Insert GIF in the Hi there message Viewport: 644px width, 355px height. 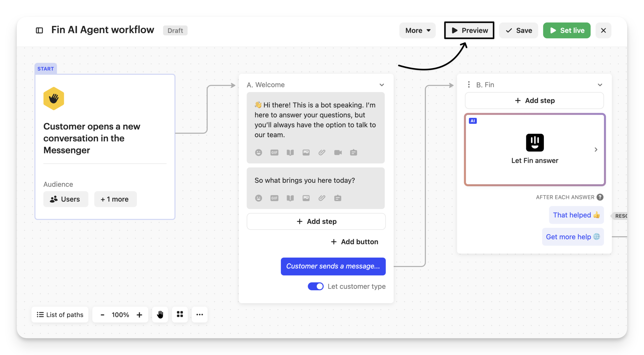pos(274,152)
